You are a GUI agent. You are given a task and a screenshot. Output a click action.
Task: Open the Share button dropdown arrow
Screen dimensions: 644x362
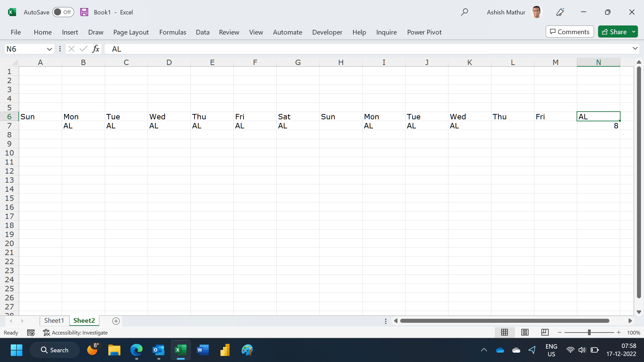click(634, 32)
